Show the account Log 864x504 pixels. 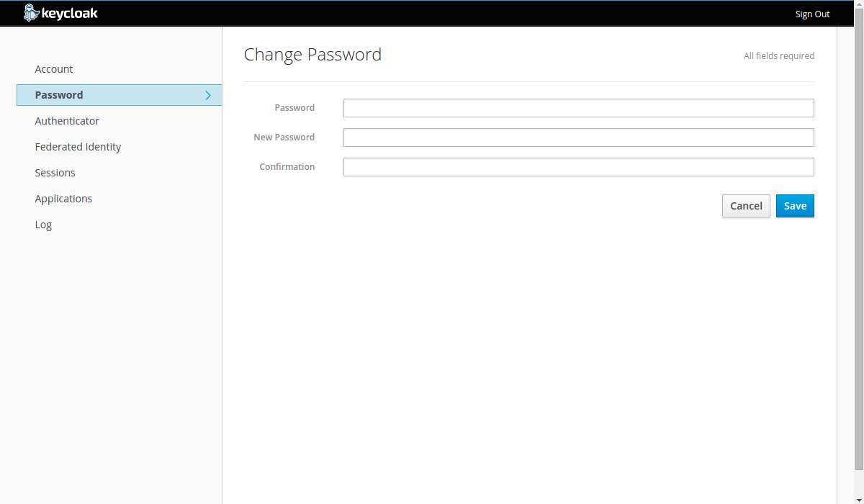pos(43,225)
